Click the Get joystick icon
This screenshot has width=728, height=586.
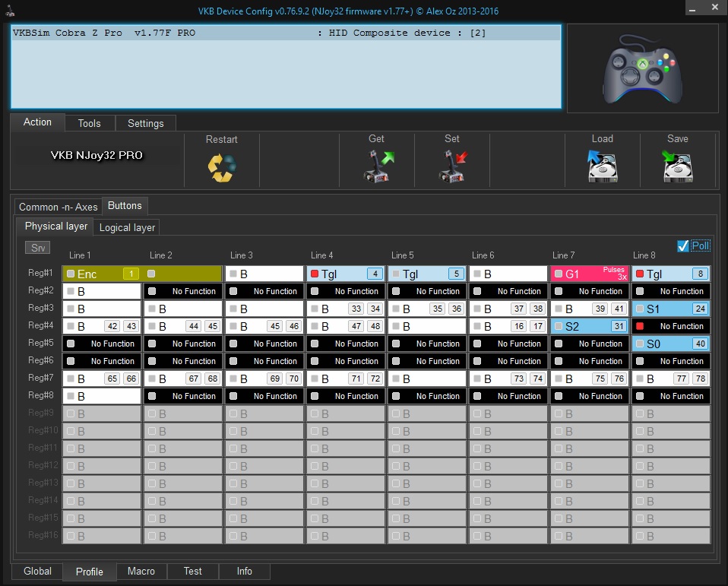(x=378, y=166)
